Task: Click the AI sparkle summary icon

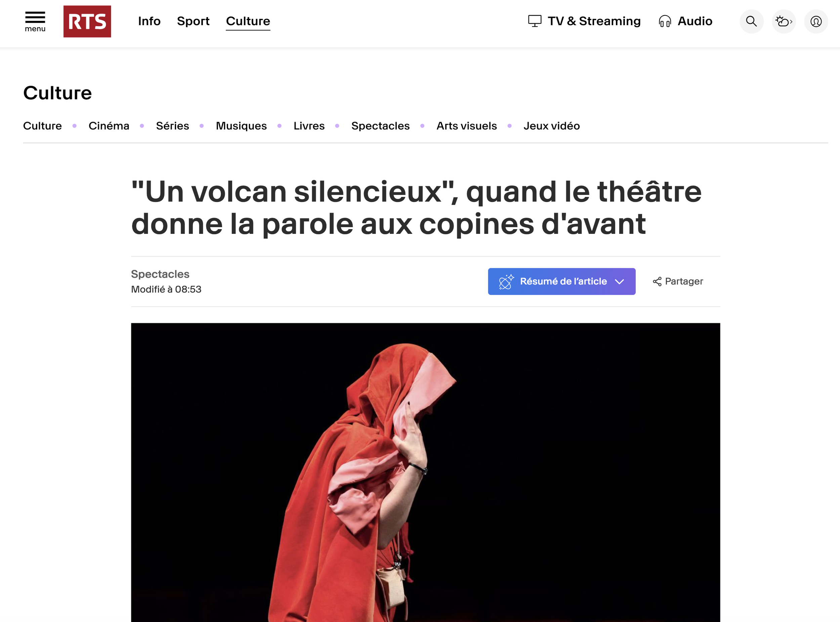Action: click(506, 282)
